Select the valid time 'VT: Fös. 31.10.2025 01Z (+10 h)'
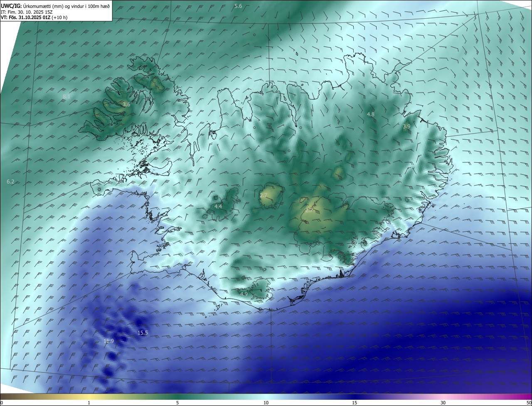The height and width of the screenshot is (406, 532). (34, 17)
